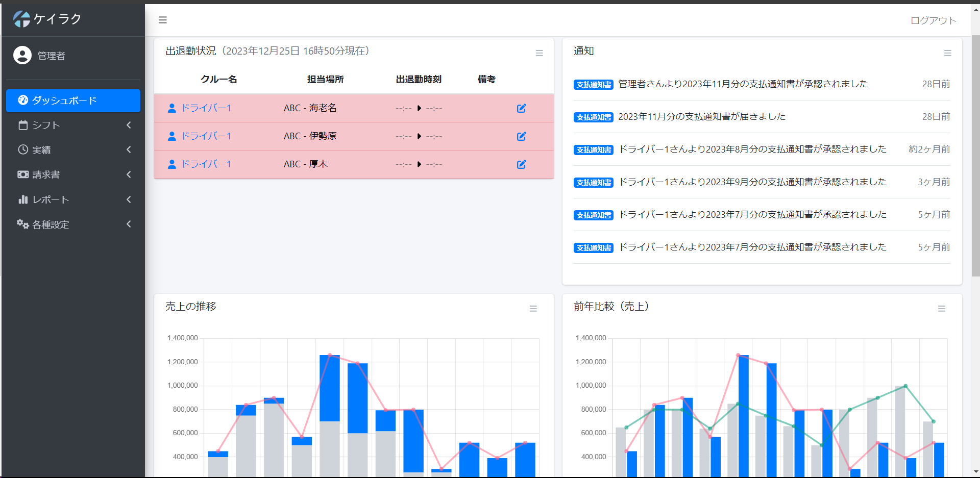Open the 請求書 menu label
This screenshot has height=478, width=980.
click(x=46, y=174)
